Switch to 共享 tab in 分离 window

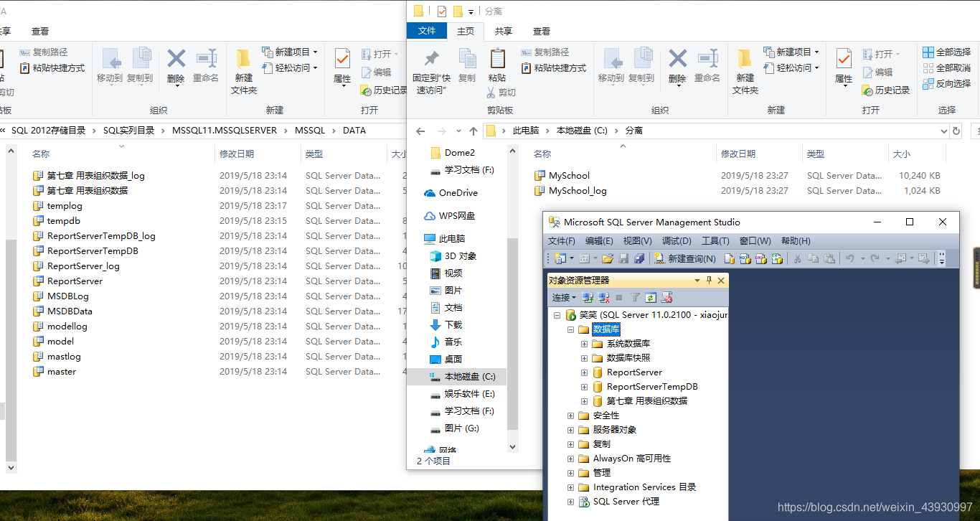(x=504, y=31)
